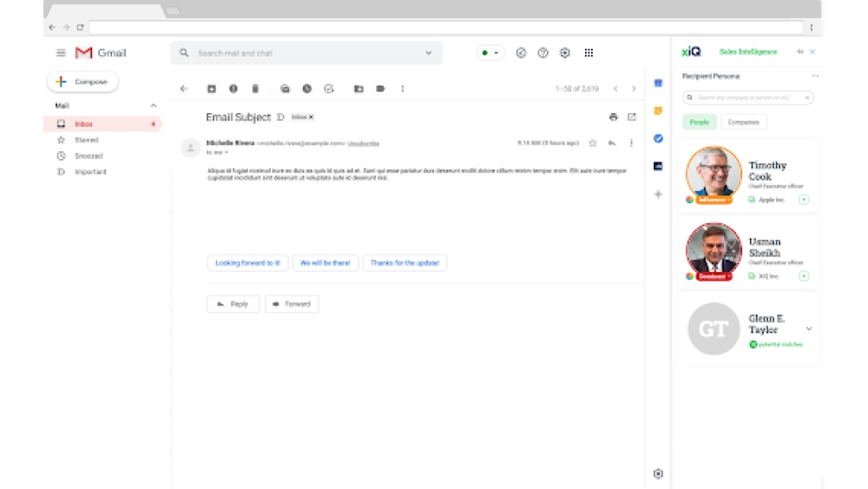Open the email in a new window
Viewport: 868px width, 489px height.
click(632, 117)
